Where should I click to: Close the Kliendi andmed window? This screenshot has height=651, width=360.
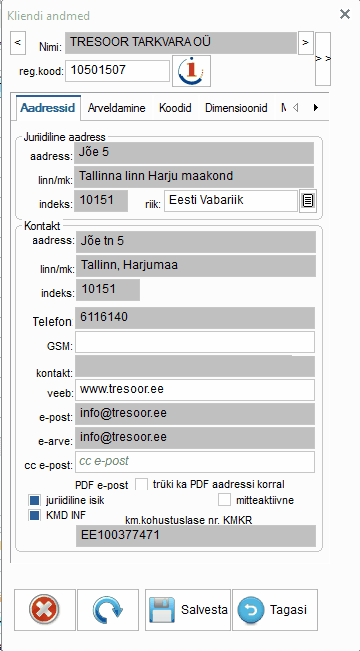345,15
